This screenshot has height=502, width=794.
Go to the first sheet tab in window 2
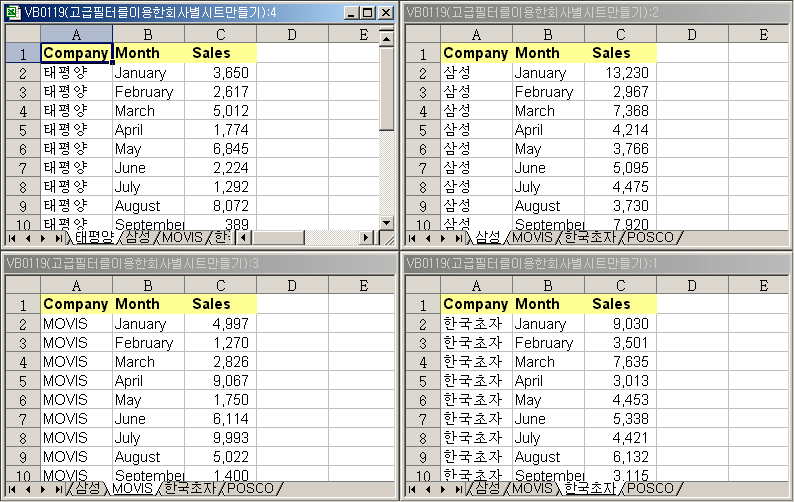[x=412, y=238]
